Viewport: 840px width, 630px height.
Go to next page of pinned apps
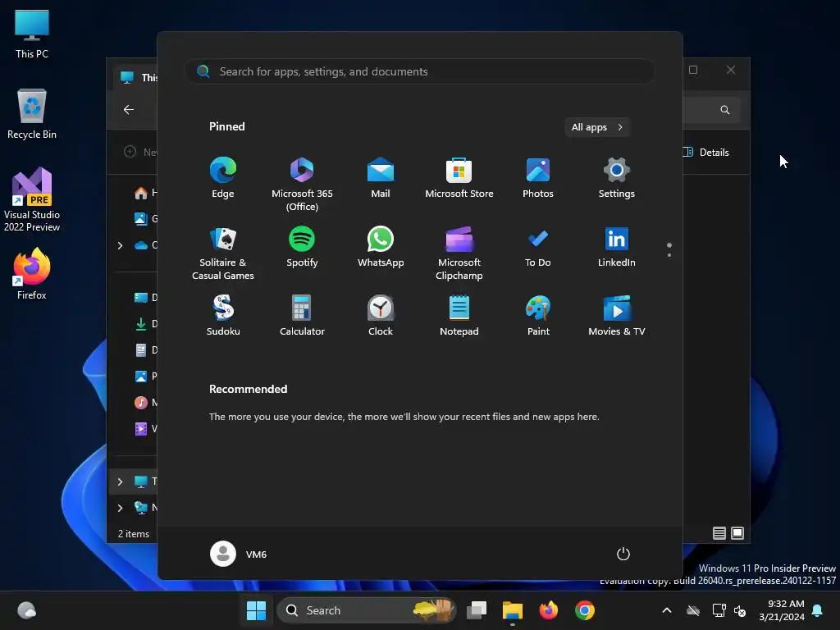pyautogui.click(x=669, y=255)
